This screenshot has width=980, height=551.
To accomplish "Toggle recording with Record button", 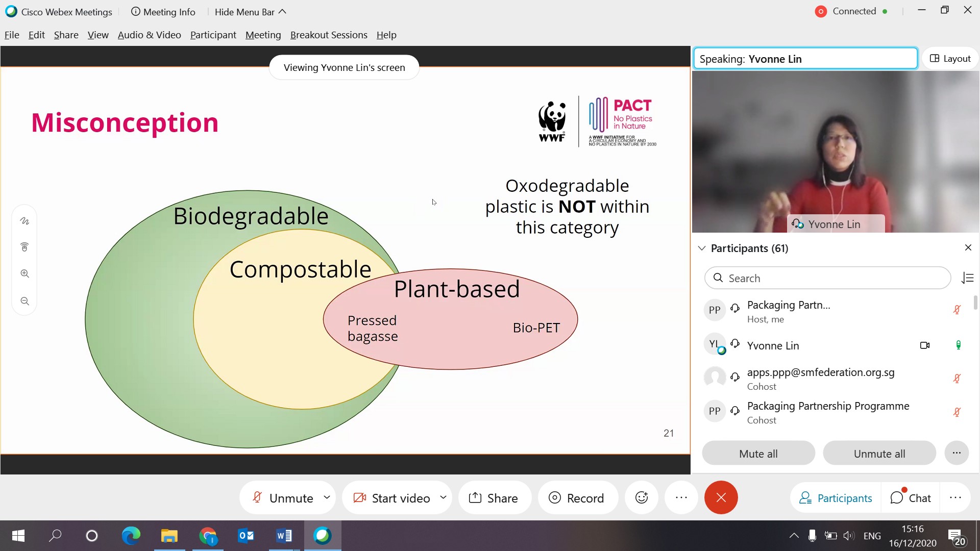I will click(577, 497).
